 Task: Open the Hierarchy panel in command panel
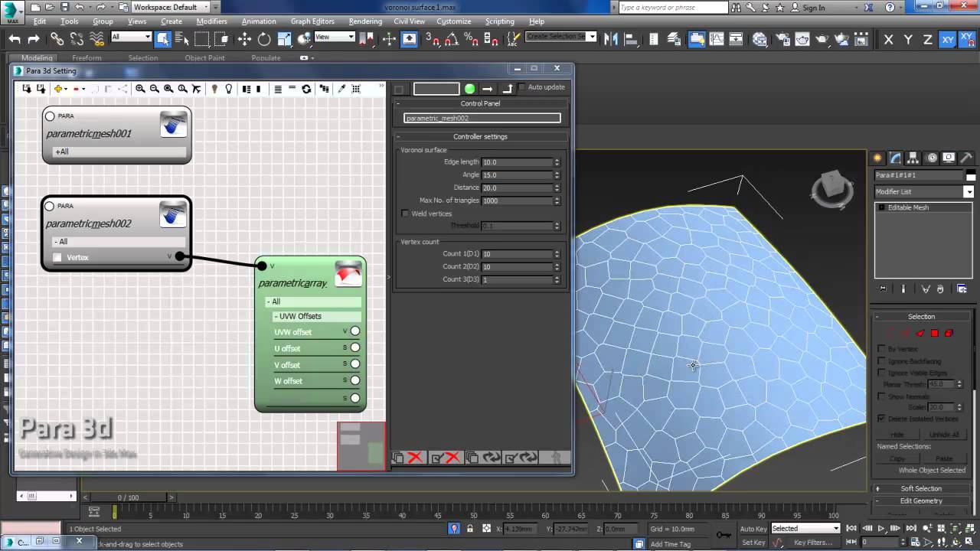[913, 158]
